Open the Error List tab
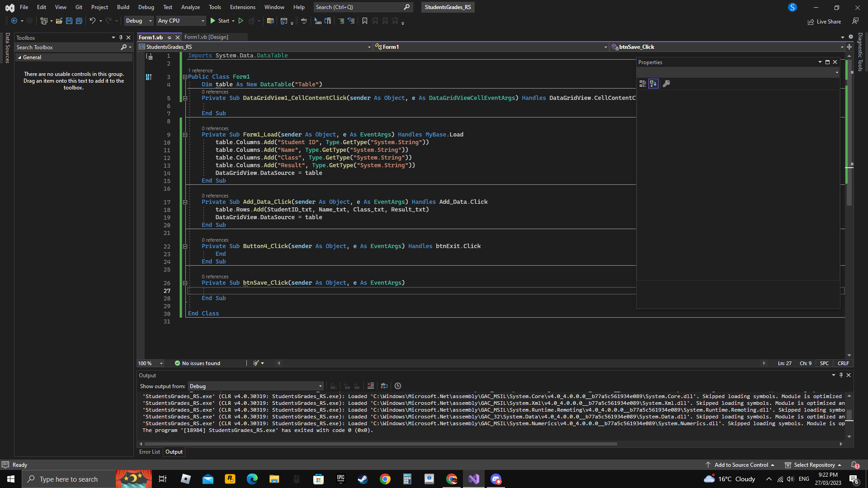This screenshot has width=868, height=488. [x=149, y=451]
